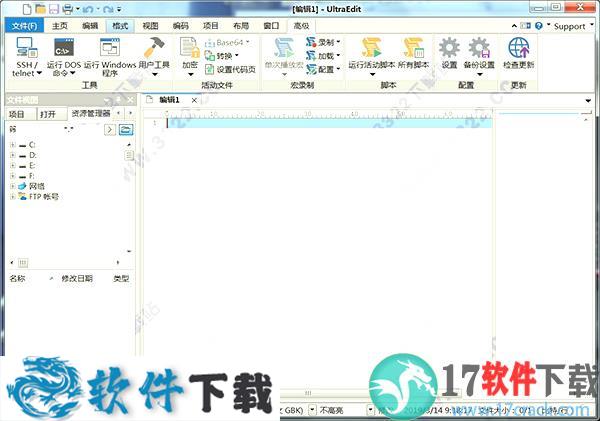This screenshot has width=600, height=421.
Task: Open the All Scripts (所有脚本) list
Action: pos(414,50)
